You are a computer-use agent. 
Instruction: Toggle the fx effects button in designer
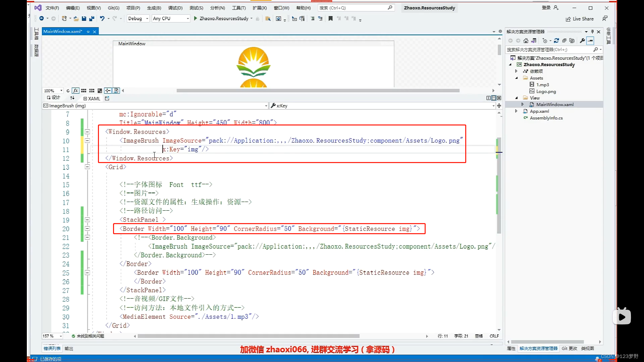pyautogui.click(x=75, y=91)
